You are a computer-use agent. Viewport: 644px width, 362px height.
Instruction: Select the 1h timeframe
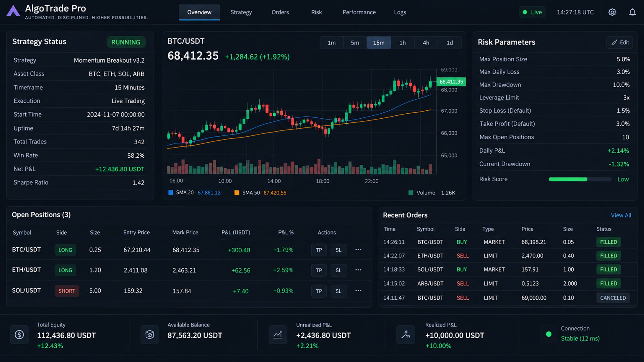[x=403, y=43]
